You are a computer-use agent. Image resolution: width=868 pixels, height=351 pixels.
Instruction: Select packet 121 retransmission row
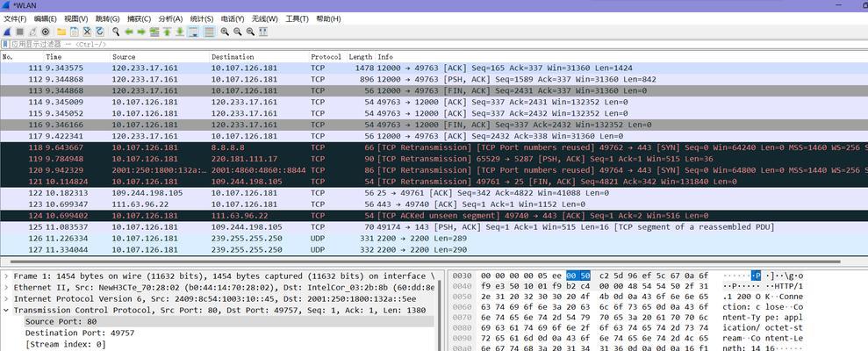coord(434,182)
